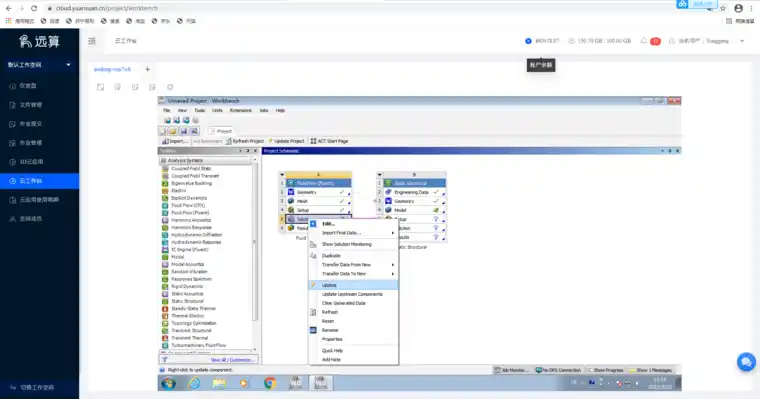
Task: Open the Help menu
Action: (280, 111)
